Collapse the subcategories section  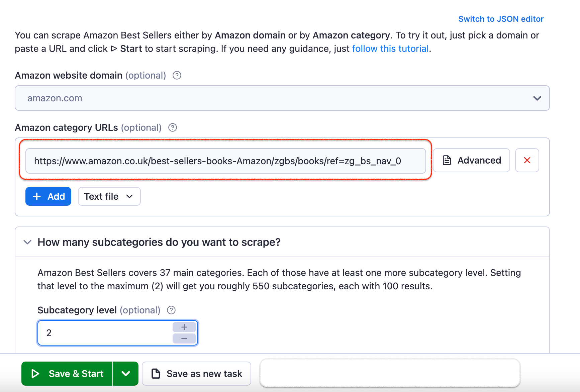pos(27,242)
